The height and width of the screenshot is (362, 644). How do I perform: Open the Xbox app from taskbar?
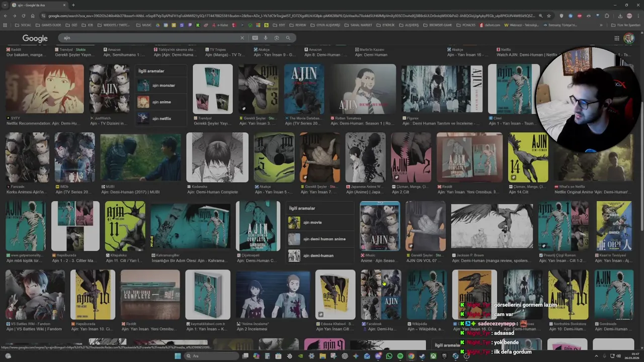[433, 356]
